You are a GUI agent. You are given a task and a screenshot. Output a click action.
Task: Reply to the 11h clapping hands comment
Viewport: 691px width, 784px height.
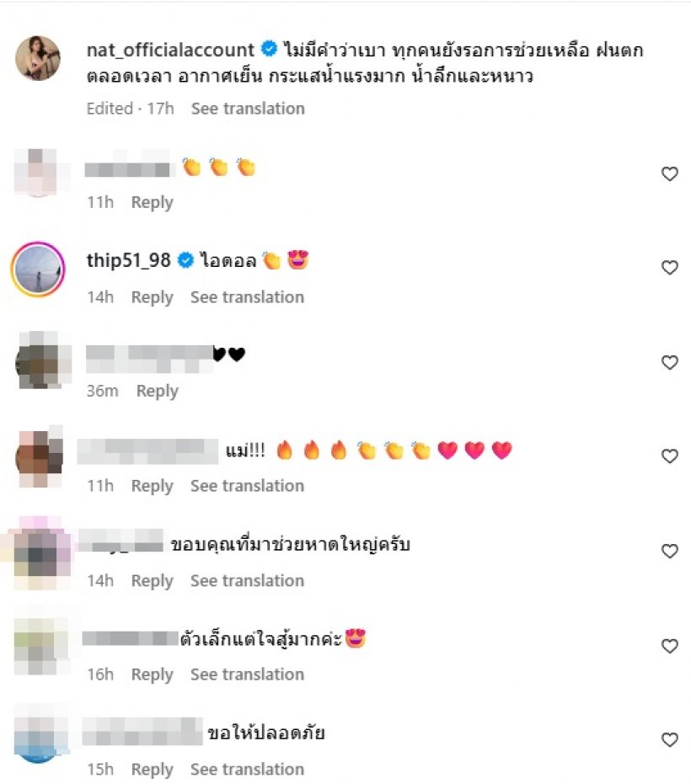[x=153, y=202]
